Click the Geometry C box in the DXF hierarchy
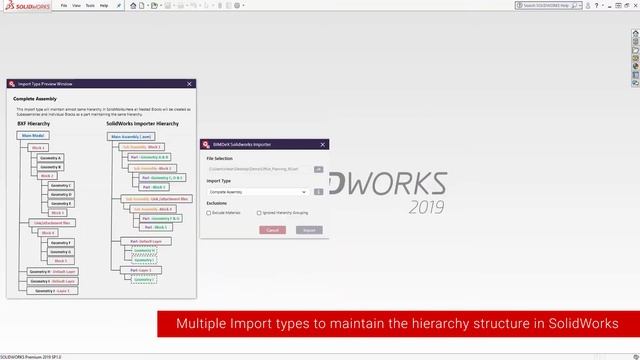The height and width of the screenshot is (360, 640). click(x=61, y=186)
